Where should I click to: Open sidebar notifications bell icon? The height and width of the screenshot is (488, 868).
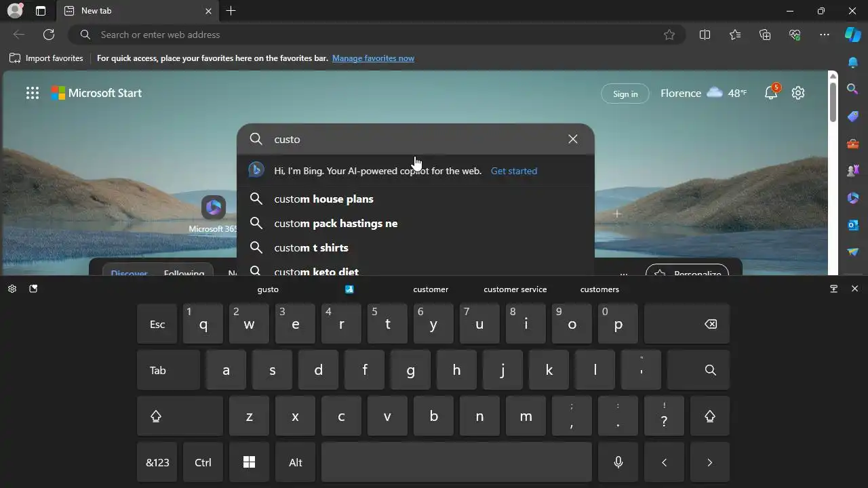pos(853,62)
